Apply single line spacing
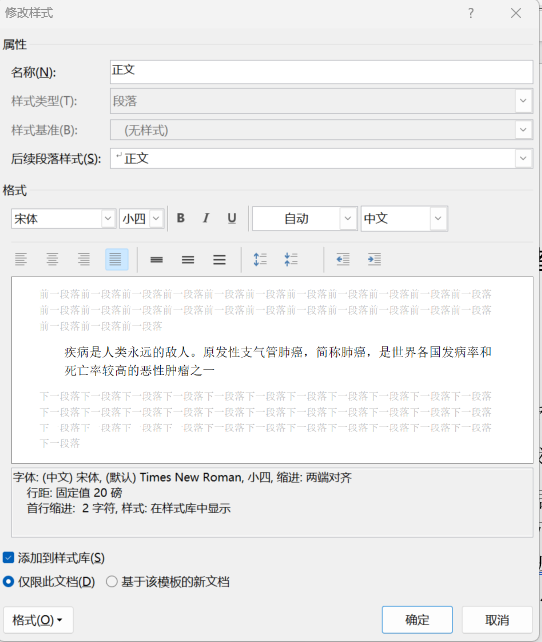The image size is (542, 642). (156, 260)
